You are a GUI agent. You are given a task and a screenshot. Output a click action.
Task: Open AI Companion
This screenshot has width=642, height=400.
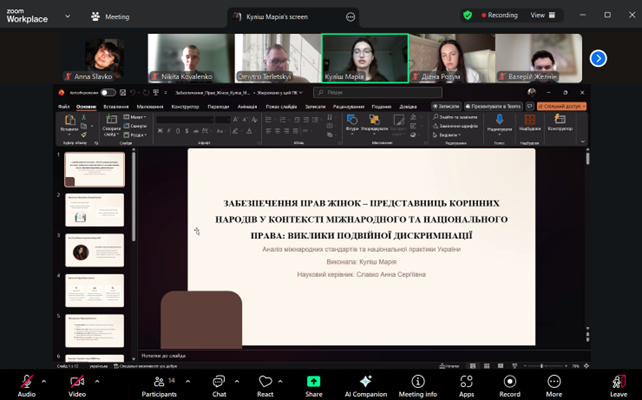(x=365, y=383)
